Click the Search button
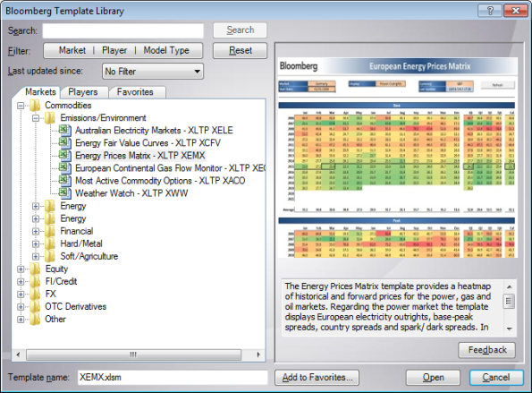The height and width of the screenshot is (393, 532). 241,30
